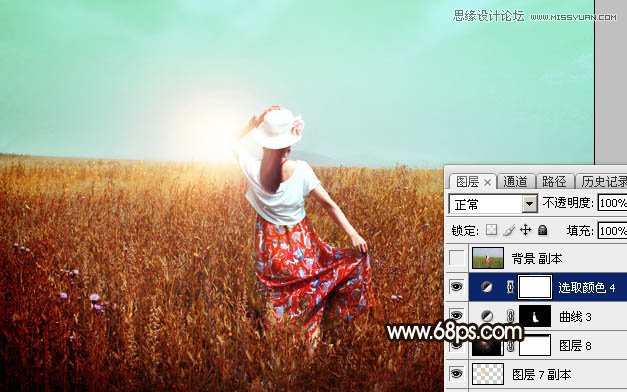Toggle lock image pixels brush icon
The width and height of the screenshot is (627, 392).
pyautogui.click(x=509, y=230)
